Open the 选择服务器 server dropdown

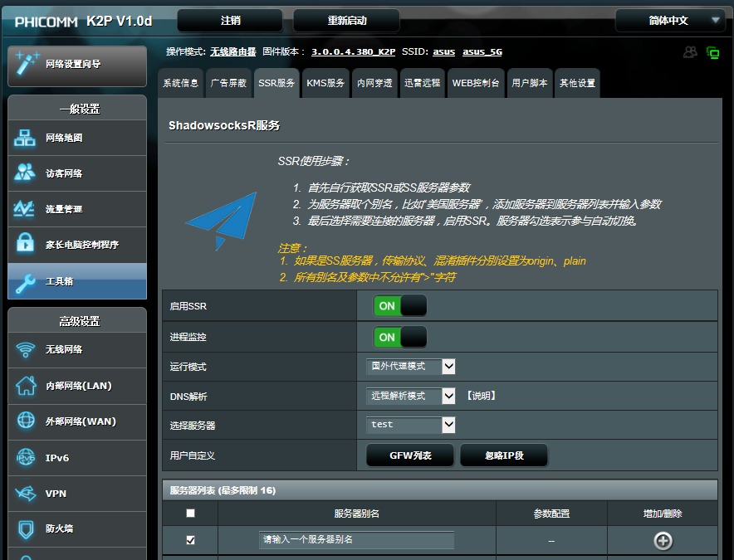[x=410, y=425]
